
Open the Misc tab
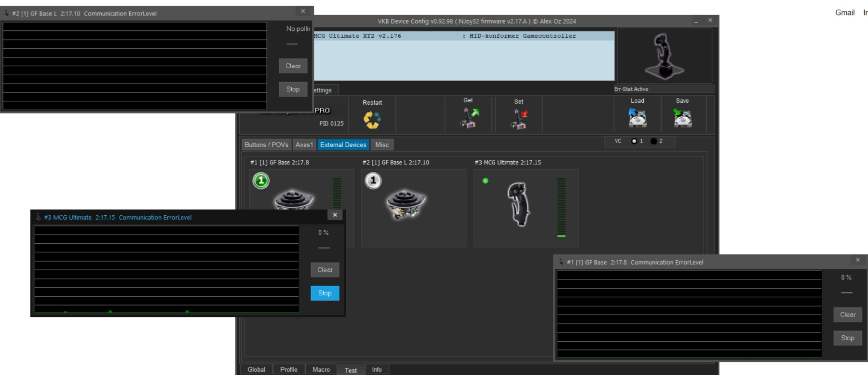[x=382, y=145]
